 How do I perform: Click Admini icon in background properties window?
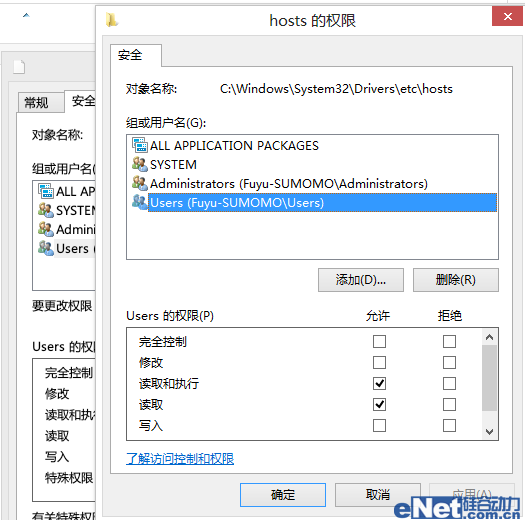tap(46, 229)
